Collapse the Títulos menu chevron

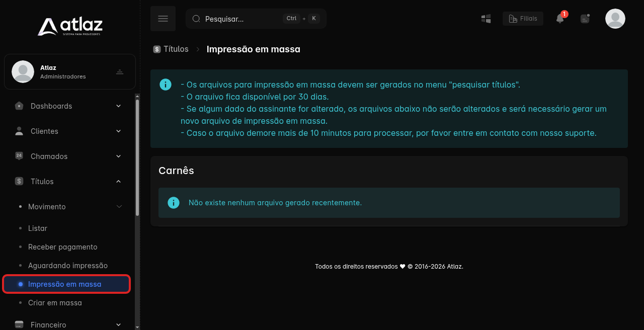(119, 181)
